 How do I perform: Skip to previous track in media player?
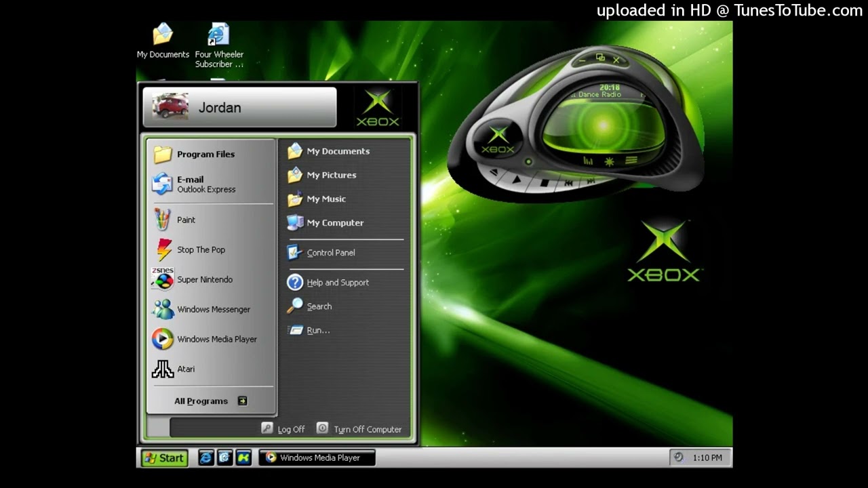pos(569,182)
